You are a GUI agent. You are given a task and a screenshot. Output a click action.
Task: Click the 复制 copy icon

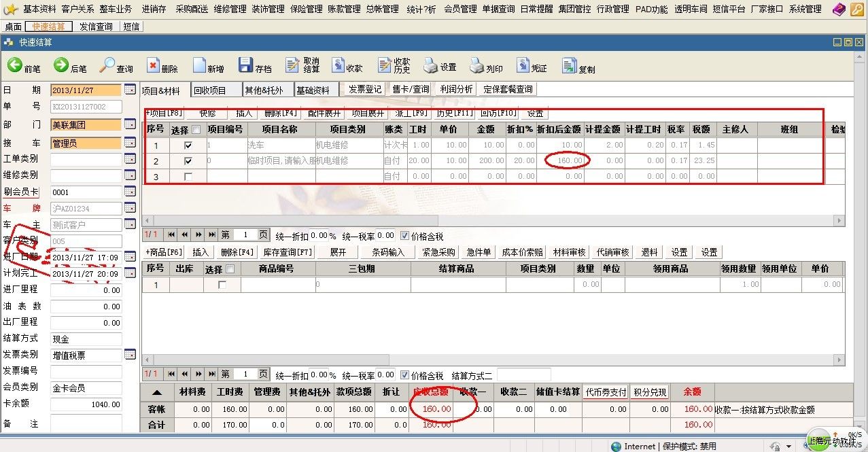pyautogui.click(x=569, y=66)
